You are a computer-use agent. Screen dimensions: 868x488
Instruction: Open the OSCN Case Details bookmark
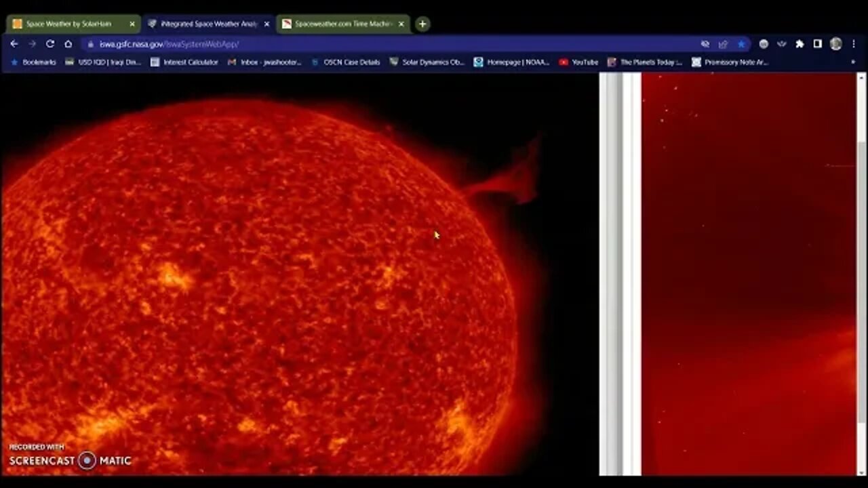pos(345,62)
